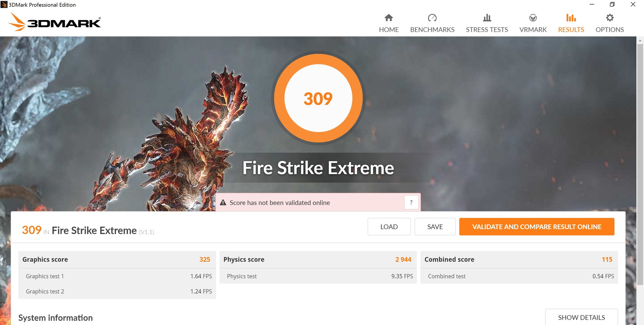Click the 1.24 FPS value

pyautogui.click(x=201, y=291)
